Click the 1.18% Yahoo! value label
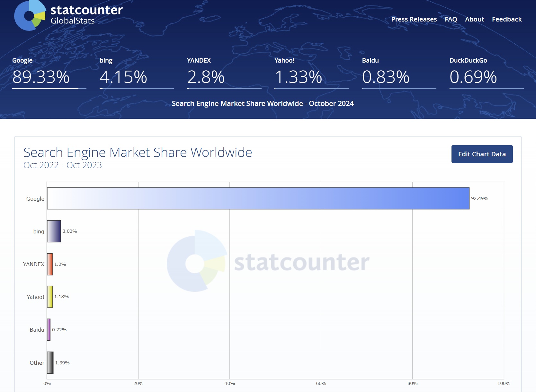Viewport: 536px width, 392px height. (x=61, y=297)
